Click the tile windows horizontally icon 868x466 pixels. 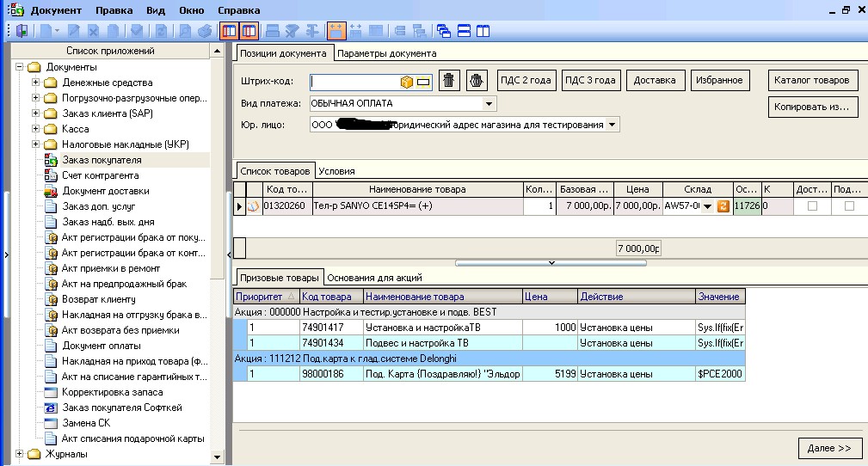(x=464, y=31)
